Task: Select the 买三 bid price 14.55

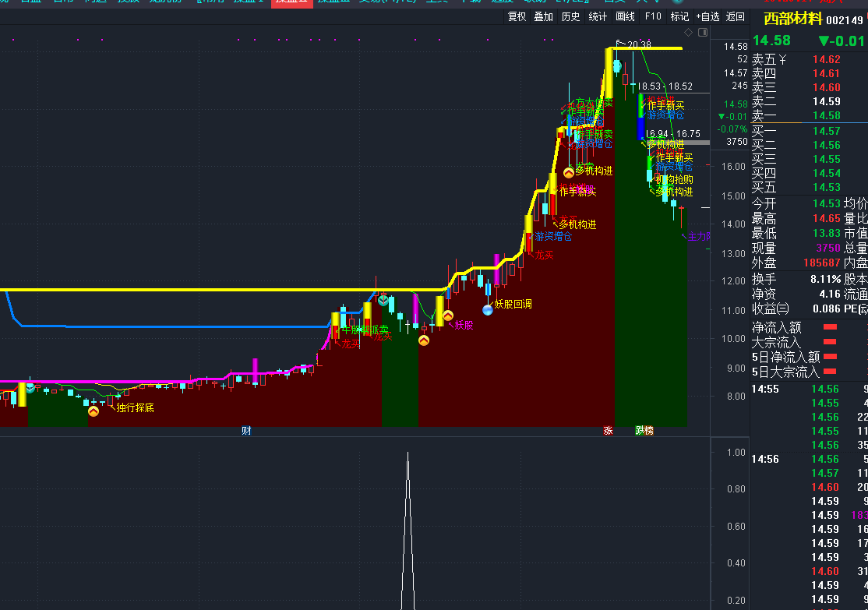Action: (x=827, y=160)
